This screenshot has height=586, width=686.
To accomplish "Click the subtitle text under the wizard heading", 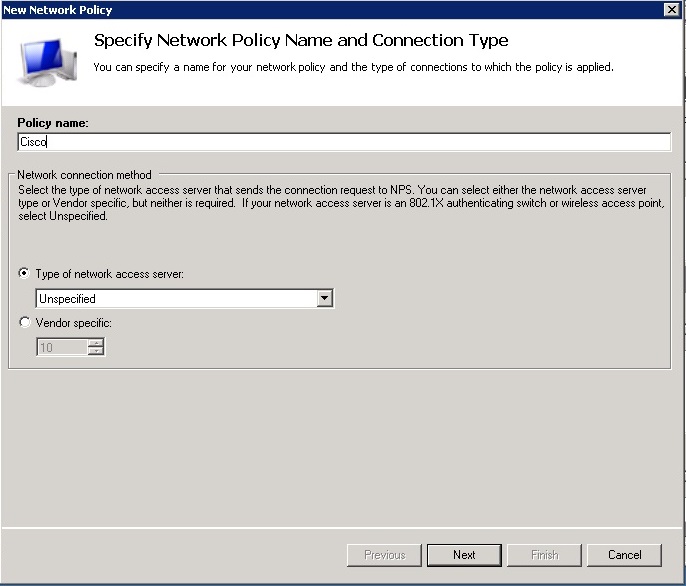I will tap(352, 67).
